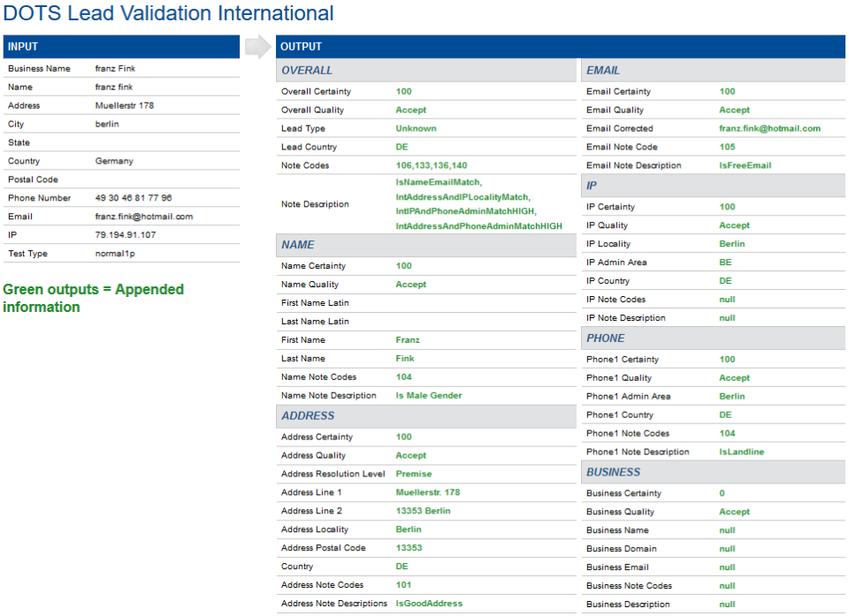Switch to the INPUT panel tab
This screenshot has height=616, width=849.
pyautogui.click(x=27, y=46)
